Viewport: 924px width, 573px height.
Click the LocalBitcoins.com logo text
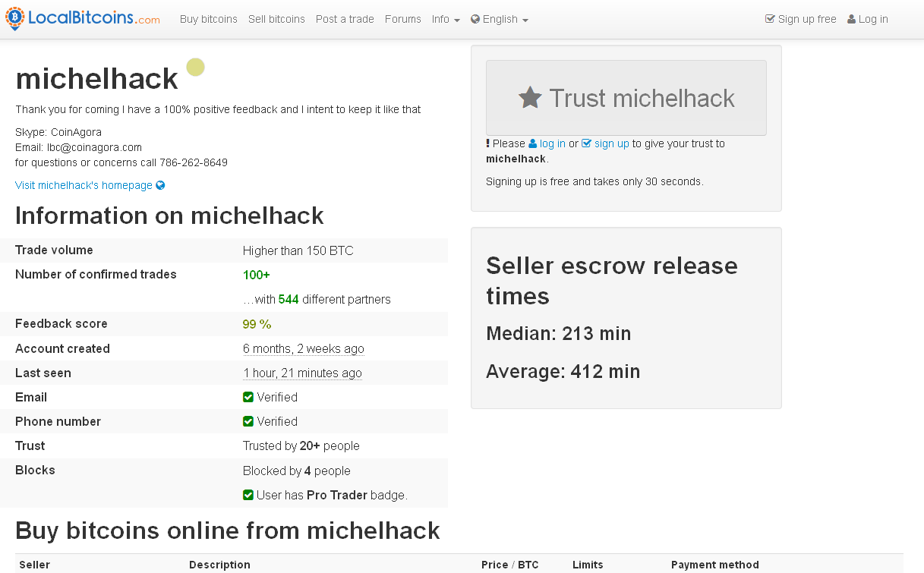pyautogui.click(x=94, y=18)
